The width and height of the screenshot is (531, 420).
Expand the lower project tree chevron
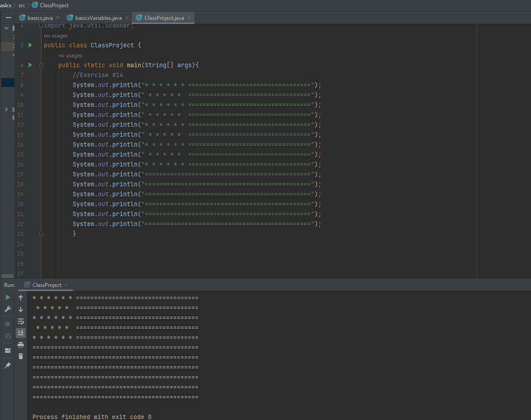(x=6, y=110)
